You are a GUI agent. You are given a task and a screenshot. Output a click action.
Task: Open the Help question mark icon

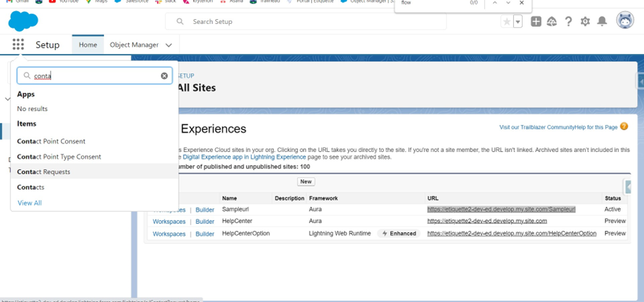coord(569,22)
